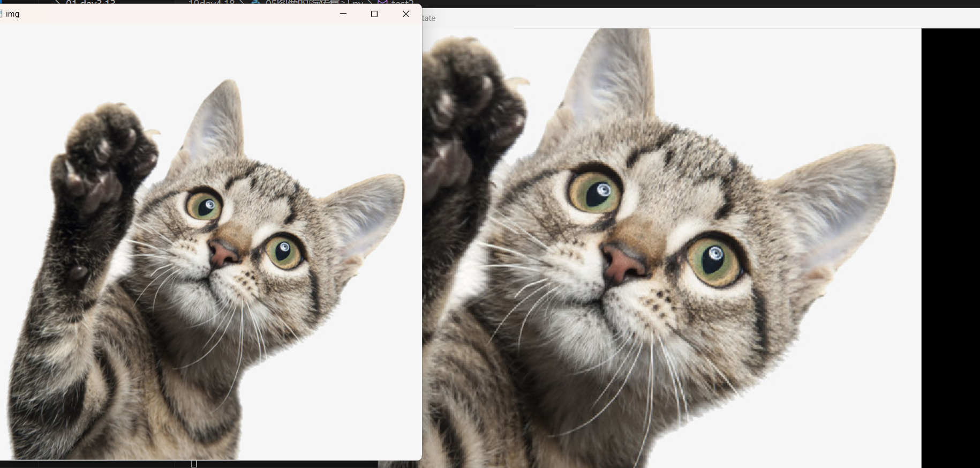This screenshot has width=980, height=468.
Task: Click the "img" title text
Action: (x=13, y=14)
